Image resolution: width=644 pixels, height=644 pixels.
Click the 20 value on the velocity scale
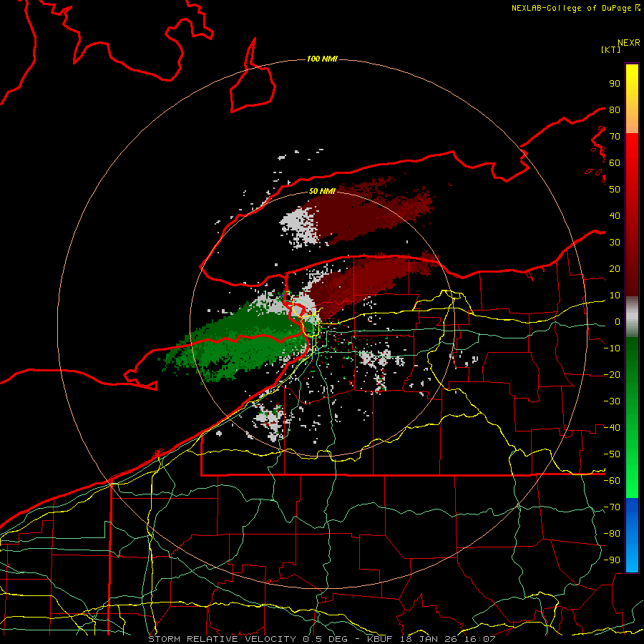click(615, 269)
